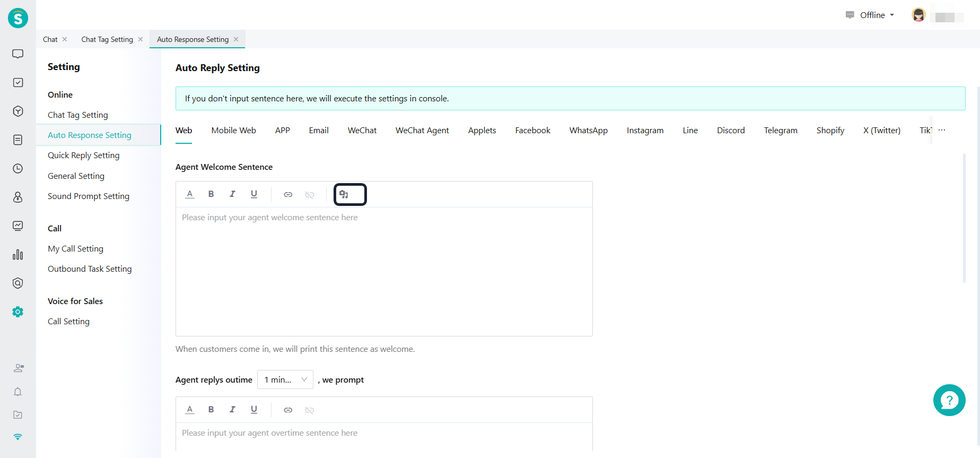Open the statistics bar chart sidebar icon
Screen dimensions: 980x458
[x=18, y=255]
